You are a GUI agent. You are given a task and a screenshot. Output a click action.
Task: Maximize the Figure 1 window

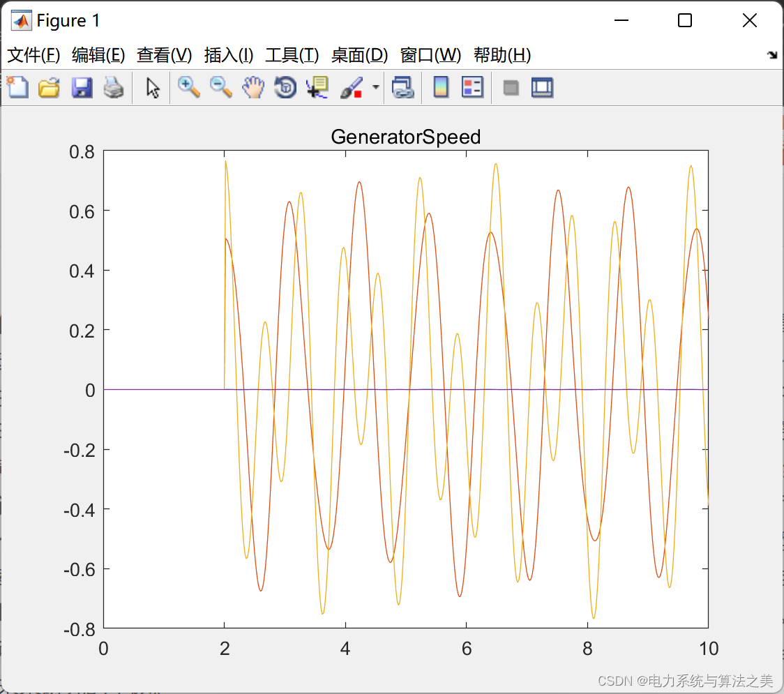pos(684,20)
